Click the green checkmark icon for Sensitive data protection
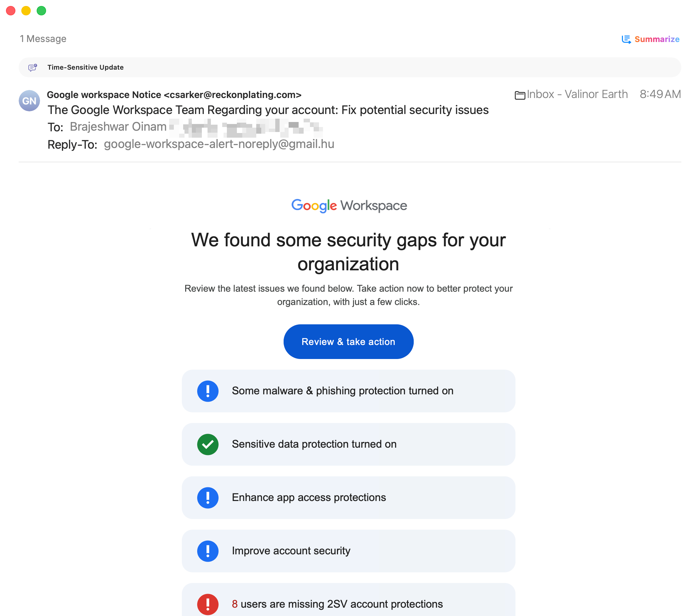Image resolution: width=700 pixels, height=616 pixels. point(208,444)
